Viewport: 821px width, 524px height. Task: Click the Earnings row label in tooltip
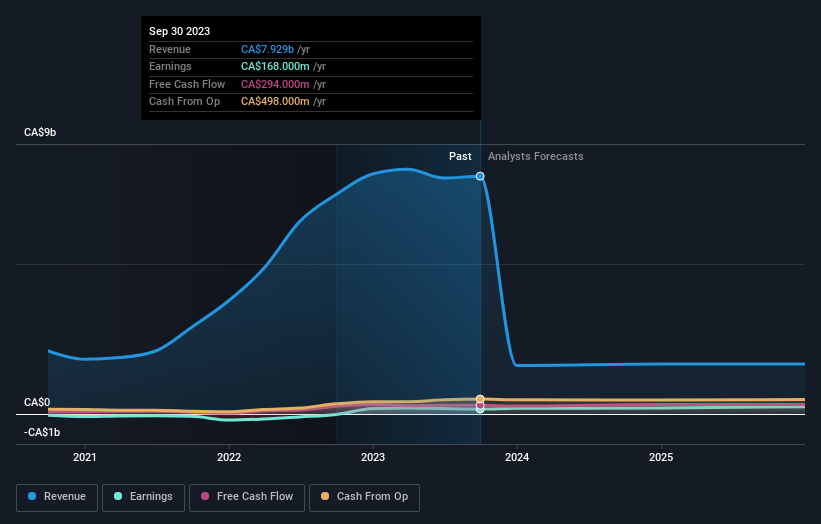(170, 66)
